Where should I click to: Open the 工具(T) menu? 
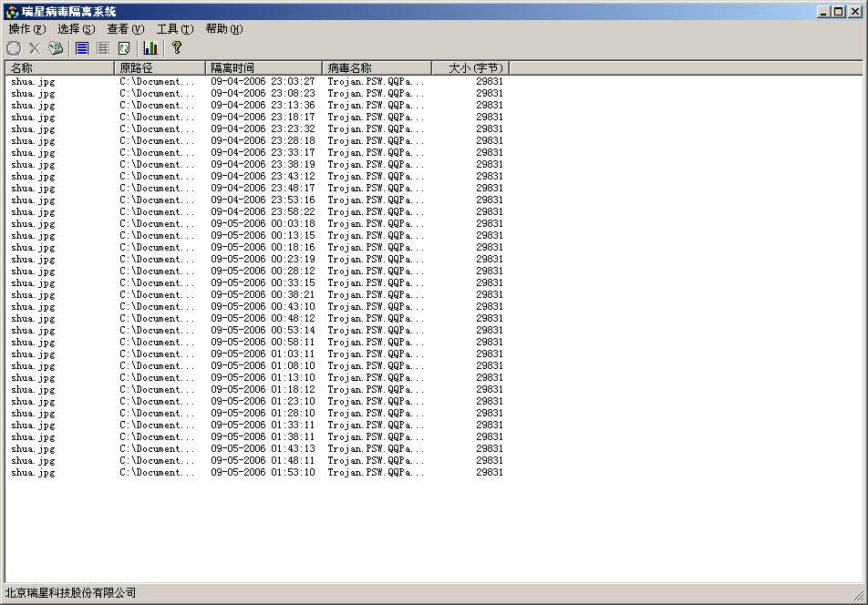[x=175, y=29]
